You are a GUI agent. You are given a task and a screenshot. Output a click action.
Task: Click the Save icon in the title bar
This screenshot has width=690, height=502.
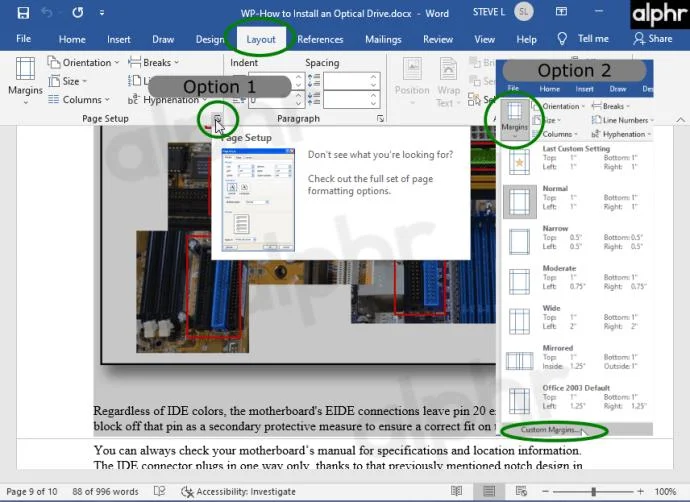23,13
